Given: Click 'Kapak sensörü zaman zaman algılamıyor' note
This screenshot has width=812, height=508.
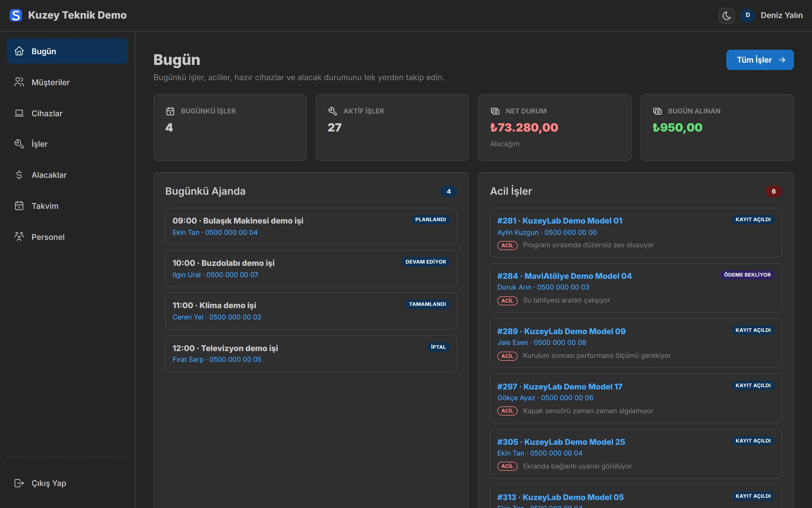Looking at the screenshot, I should coord(588,411).
